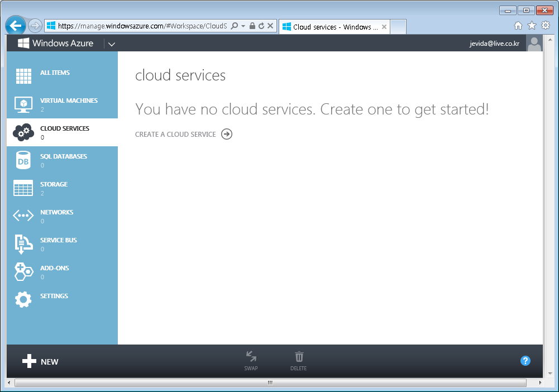
Task: Stop loading with the address bar X
Action: pyautogui.click(x=270, y=26)
